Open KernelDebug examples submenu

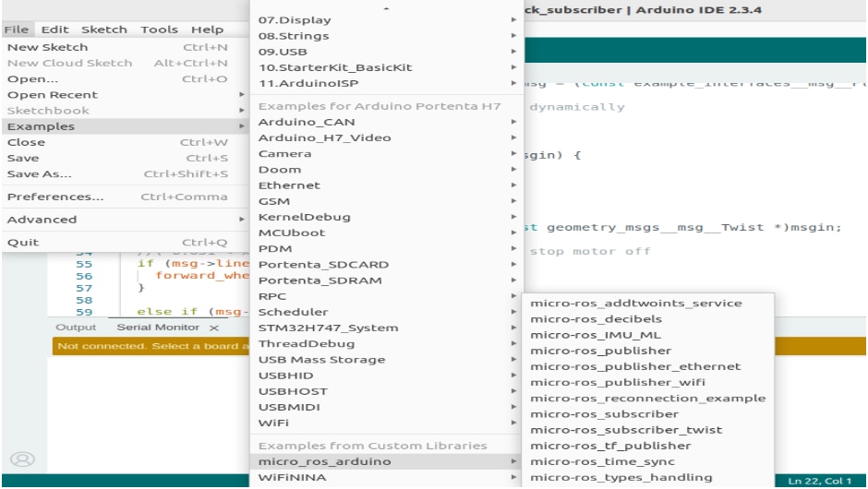[386, 217]
